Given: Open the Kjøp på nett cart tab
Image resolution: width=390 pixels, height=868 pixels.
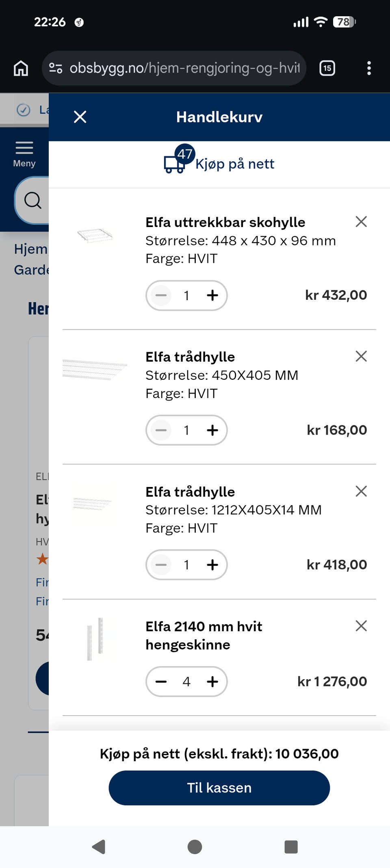Looking at the screenshot, I should [219, 163].
